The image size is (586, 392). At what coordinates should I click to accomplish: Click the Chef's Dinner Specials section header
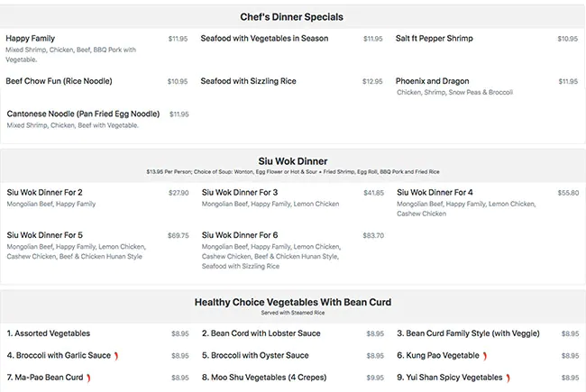pos(291,17)
